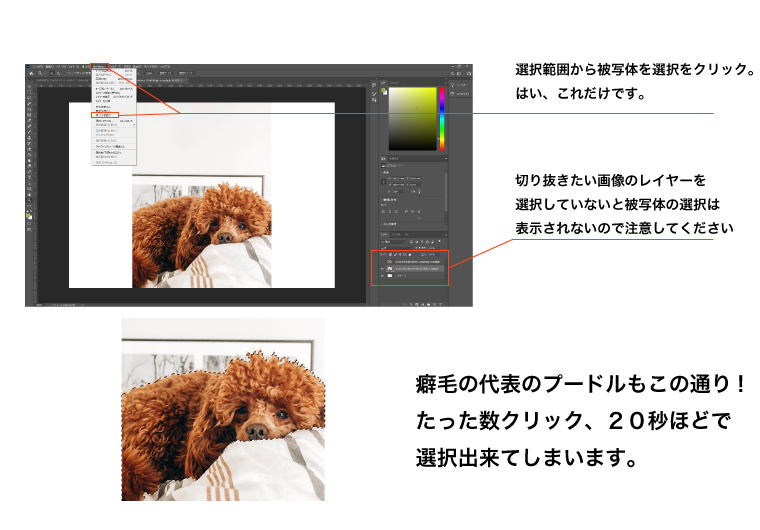
Task: Click the link layers icon in Layers footer
Action: tap(405, 305)
